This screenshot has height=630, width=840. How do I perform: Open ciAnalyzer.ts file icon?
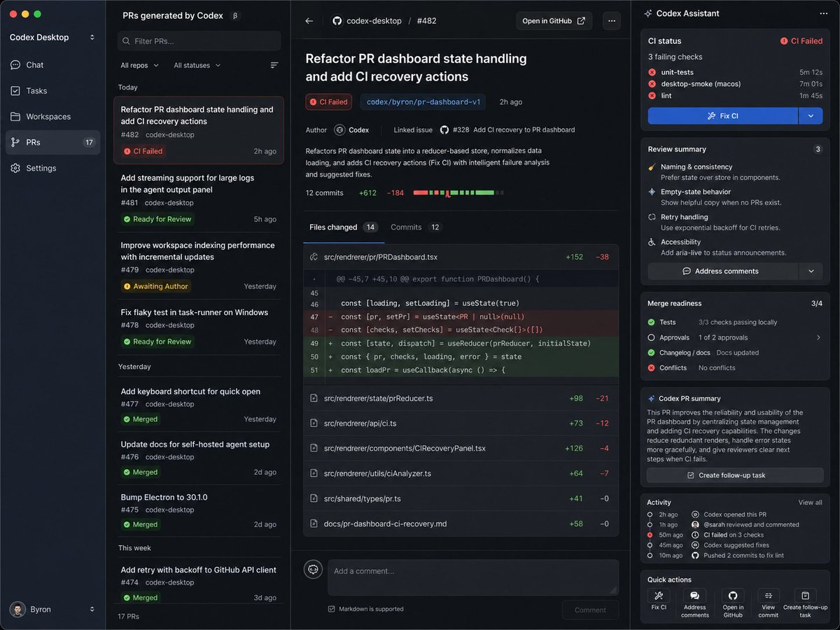click(x=314, y=473)
